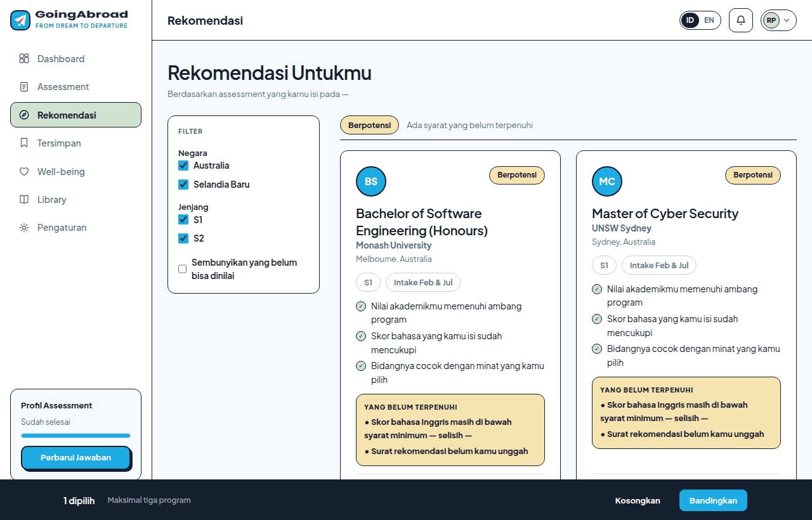Click "Melbourne, Australia" location text

tap(394, 259)
